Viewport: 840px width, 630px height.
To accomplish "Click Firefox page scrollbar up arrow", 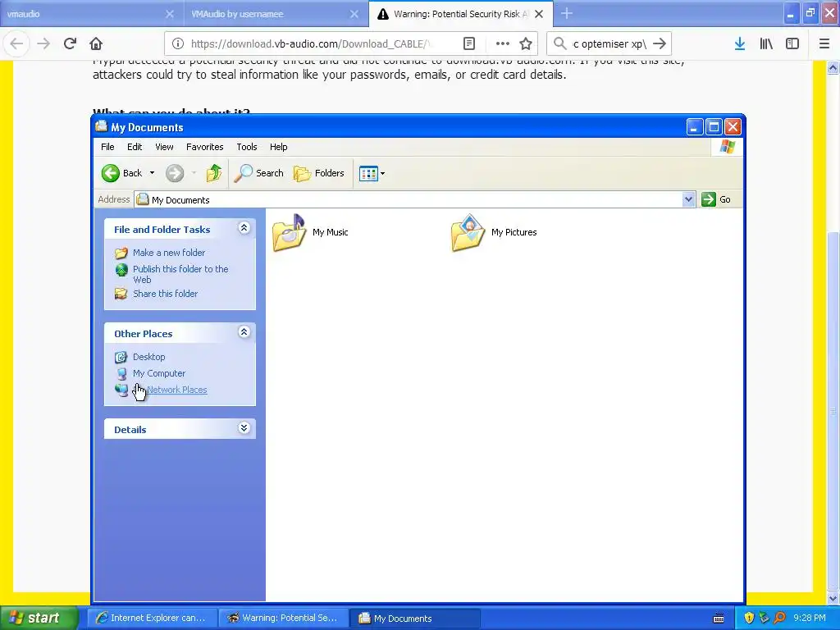I will [x=833, y=67].
